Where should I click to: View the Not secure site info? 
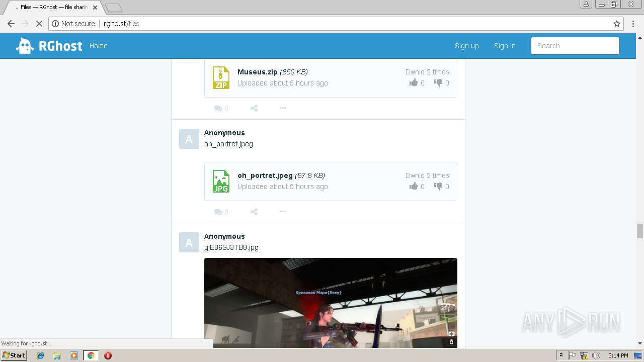tap(73, 24)
